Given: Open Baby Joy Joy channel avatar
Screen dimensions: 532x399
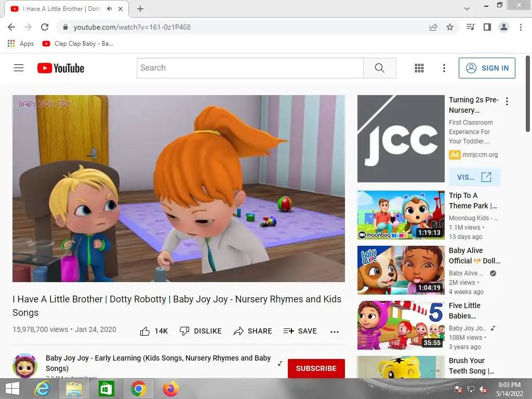Looking at the screenshot, I should [x=25, y=366].
